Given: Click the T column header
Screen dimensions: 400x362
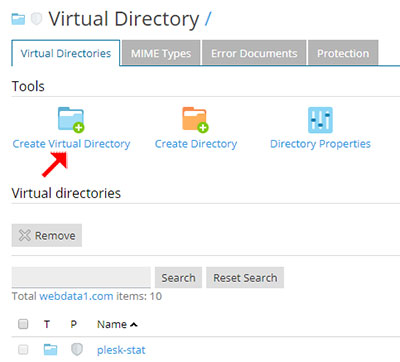Looking at the screenshot, I should click(47, 324).
